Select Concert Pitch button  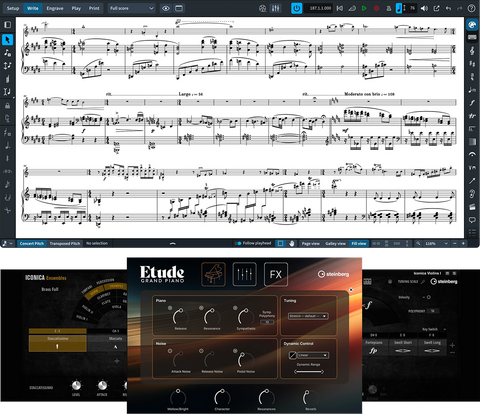tap(32, 243)
